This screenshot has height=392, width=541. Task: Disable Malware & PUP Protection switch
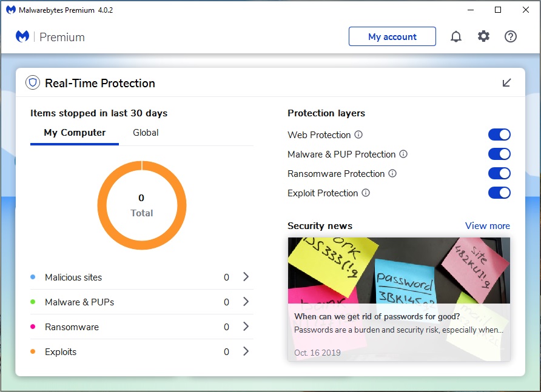499,154
